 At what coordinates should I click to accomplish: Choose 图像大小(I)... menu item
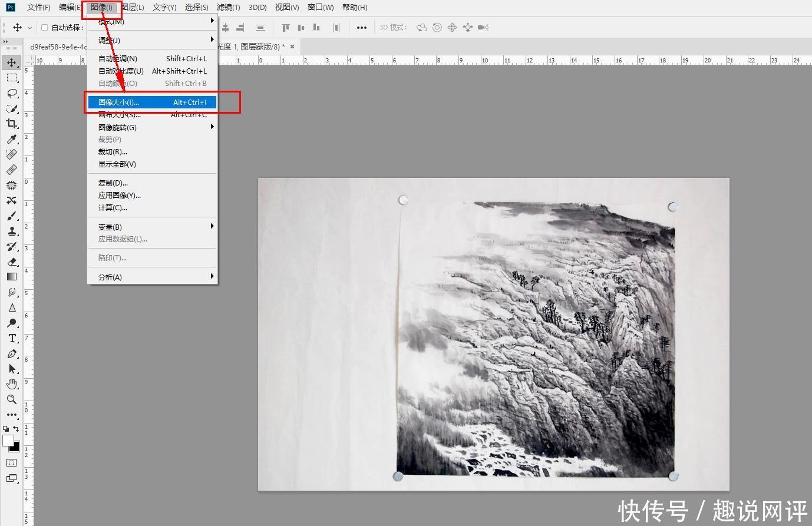click(x=152, y=102)
